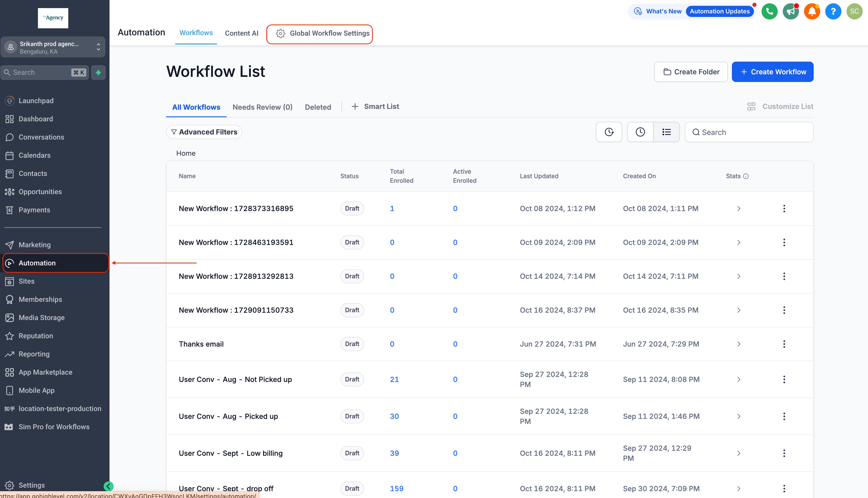Switch to the Needs Review tab
868x498 pixels.
tap(263, 107)
